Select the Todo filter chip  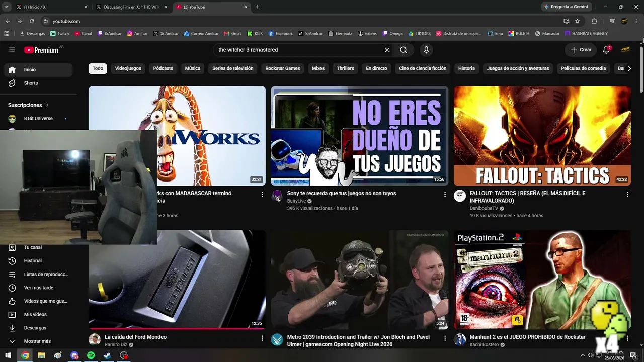98,68
